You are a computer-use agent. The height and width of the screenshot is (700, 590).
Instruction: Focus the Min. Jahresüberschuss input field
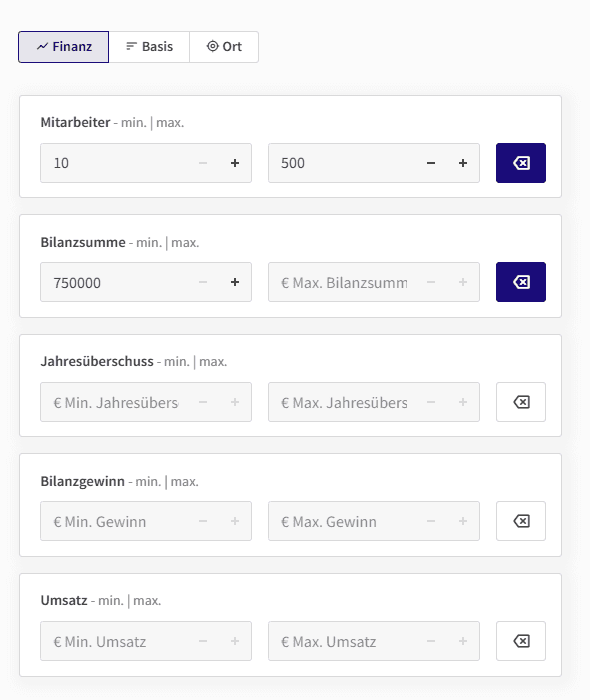click(116, 402)
